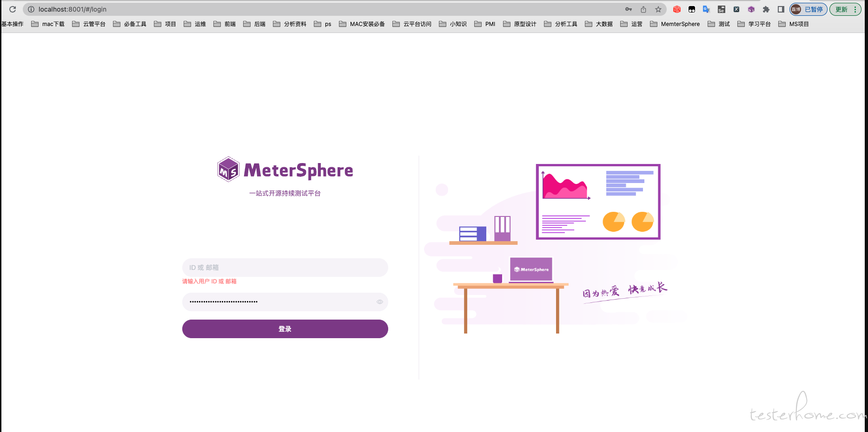The image size is (868, 432).
Task: Open the 基本操作 bookmark
Action: pyautogui.click(x=12, y=24)
